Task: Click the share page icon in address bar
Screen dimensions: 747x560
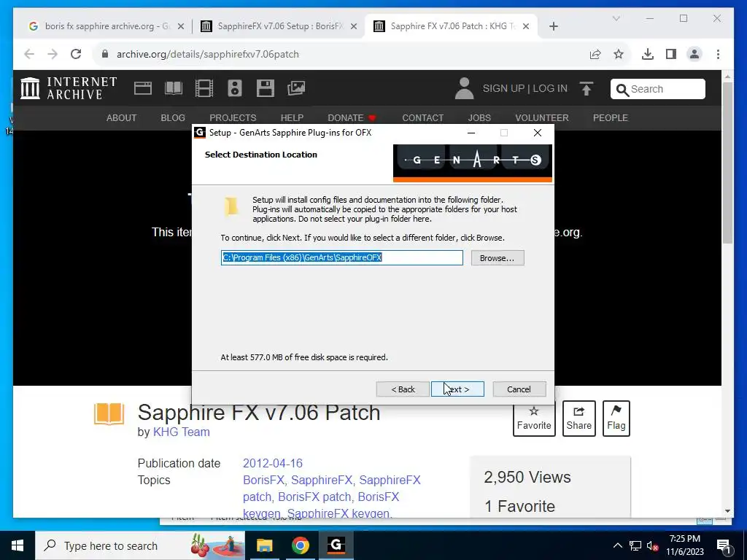Action: 595,54
